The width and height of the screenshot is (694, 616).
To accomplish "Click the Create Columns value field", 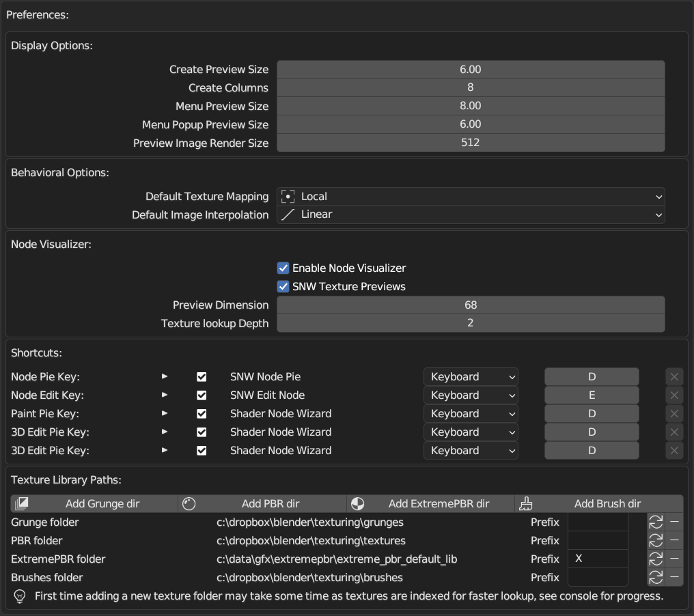I will point(471,87).
